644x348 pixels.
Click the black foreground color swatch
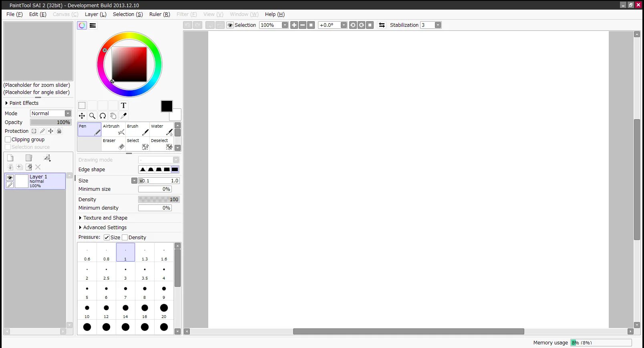click(167, 106)
